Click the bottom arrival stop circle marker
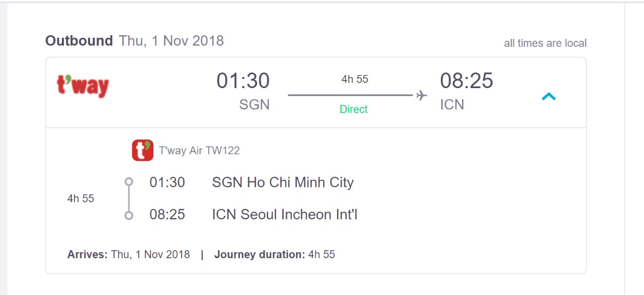This screenshot has width=644, height=295. coord(129,215)
